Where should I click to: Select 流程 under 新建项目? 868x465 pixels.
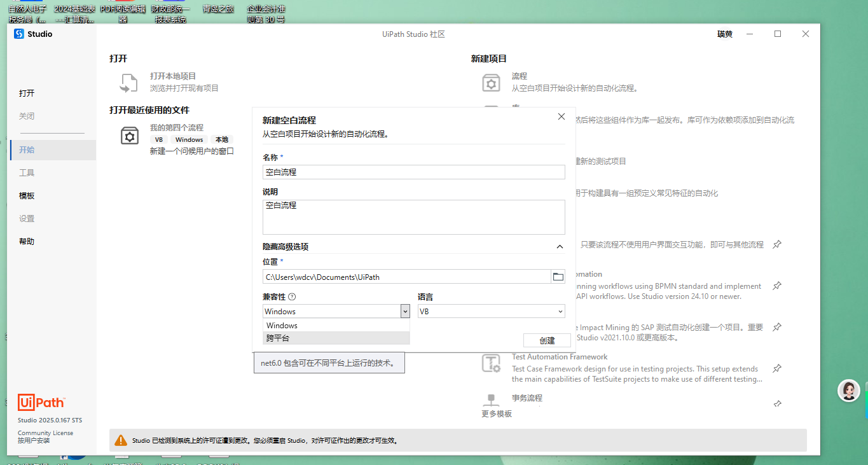click(x=520, y=76)
